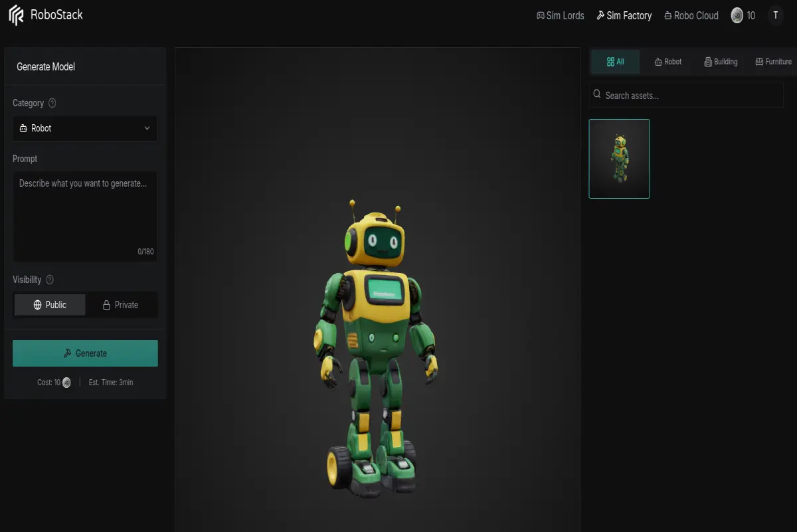Click the Generate button

point(85,353)
